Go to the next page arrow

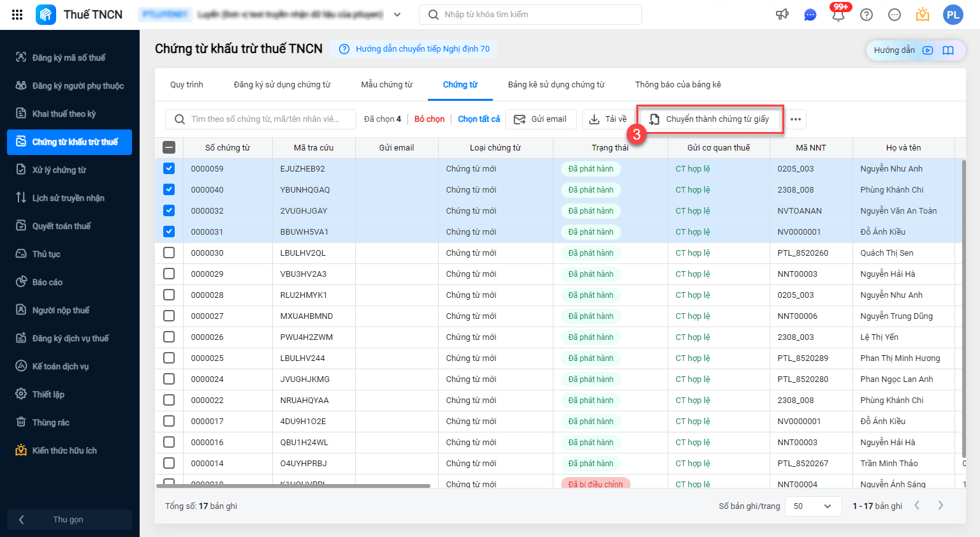(x=940, y=506)
